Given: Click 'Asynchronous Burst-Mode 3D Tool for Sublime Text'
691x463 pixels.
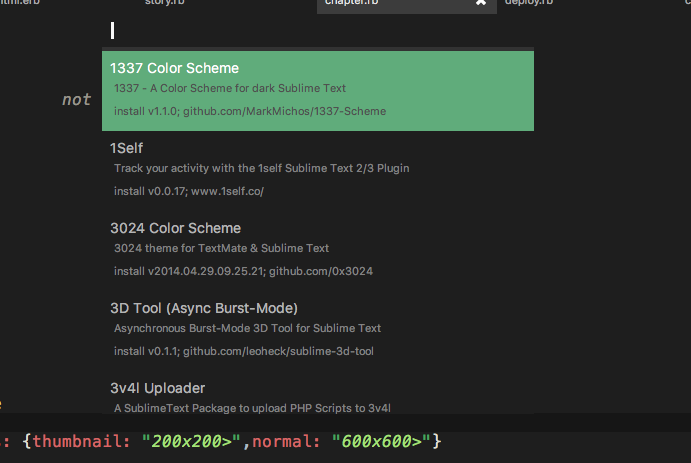Looking at the screenshot, I should 247,329.
